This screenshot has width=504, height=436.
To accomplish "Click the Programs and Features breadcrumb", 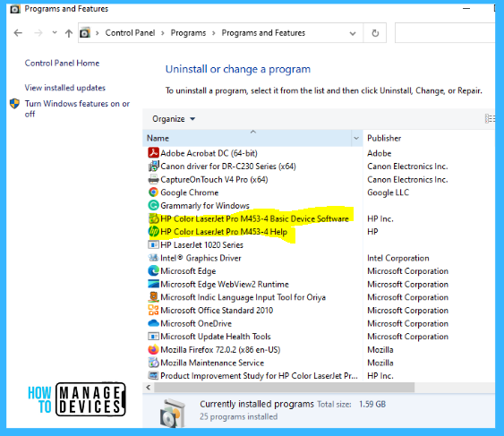I will [x=263, y=33].
